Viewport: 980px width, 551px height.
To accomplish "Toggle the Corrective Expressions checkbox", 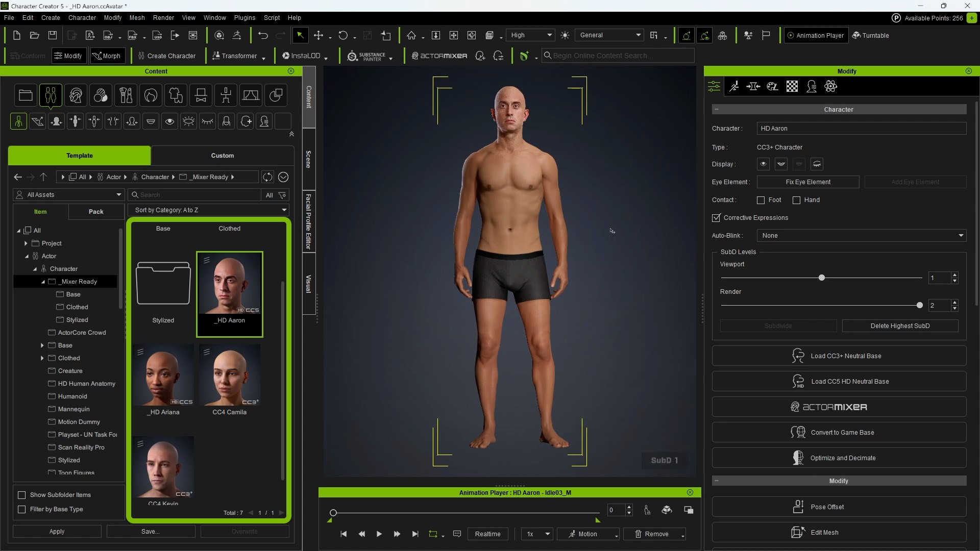I will point(717,218).
